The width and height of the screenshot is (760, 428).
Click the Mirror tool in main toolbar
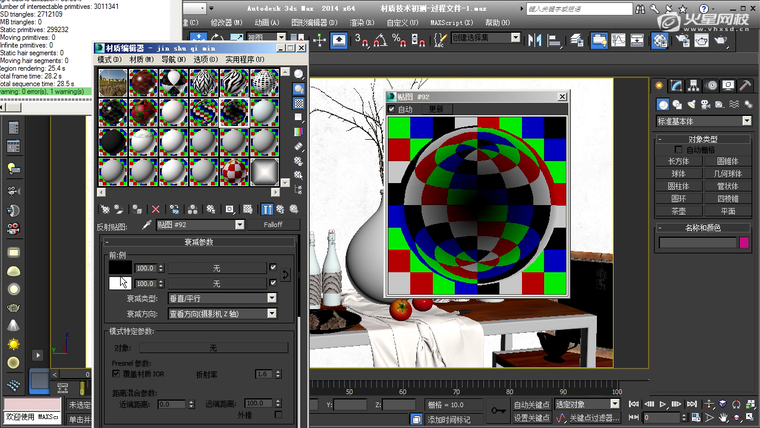[x=533, y=39]
